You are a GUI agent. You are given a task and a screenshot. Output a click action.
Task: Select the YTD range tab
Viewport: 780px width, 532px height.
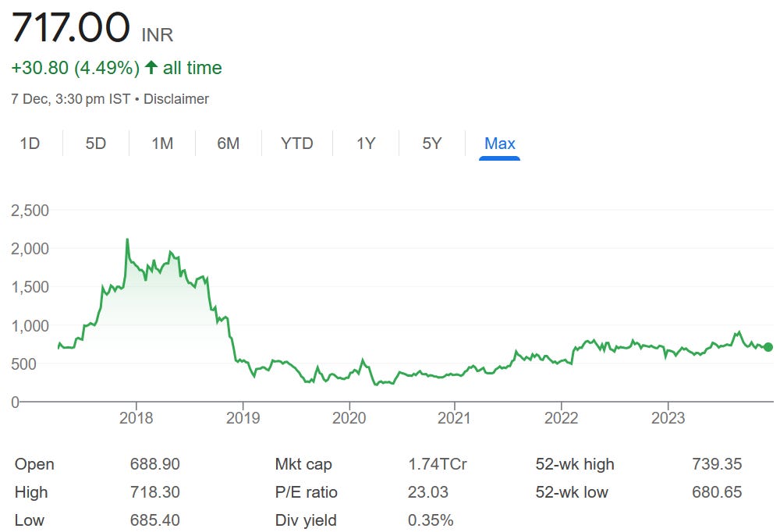coord(297,144)
